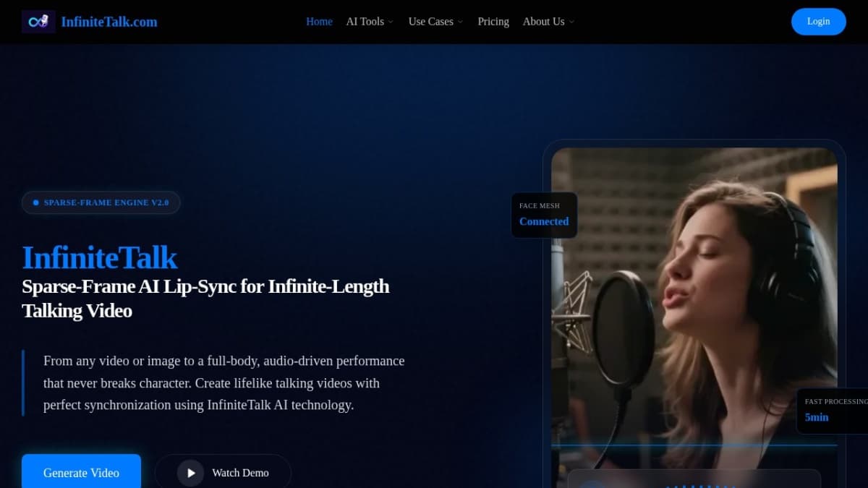This screenshot has height=488, width=868.
Task: Click the Fast Processing 5min badge
Action: point(835,410)
